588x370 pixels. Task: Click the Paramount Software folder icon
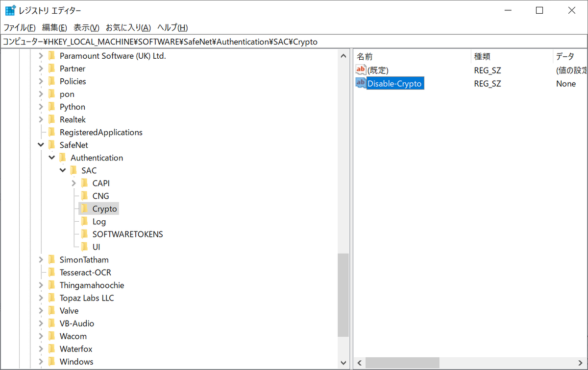tap(51, 56)
